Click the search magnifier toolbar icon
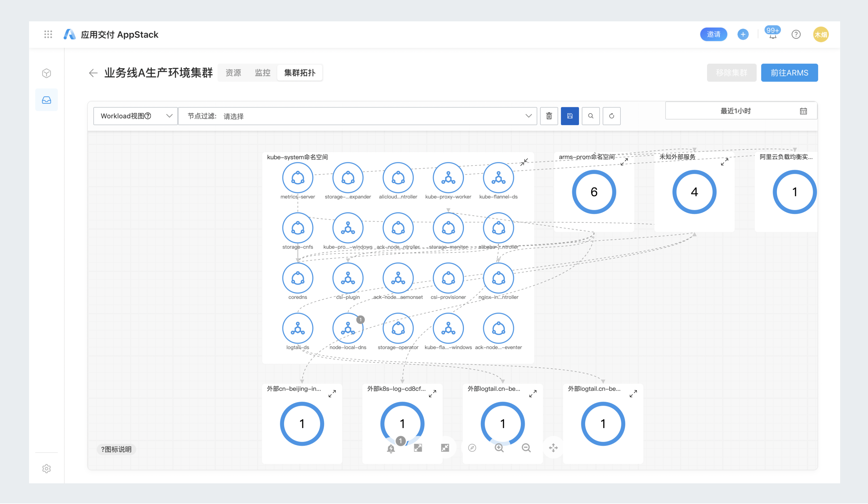868x504 pixels. (591, 116)
